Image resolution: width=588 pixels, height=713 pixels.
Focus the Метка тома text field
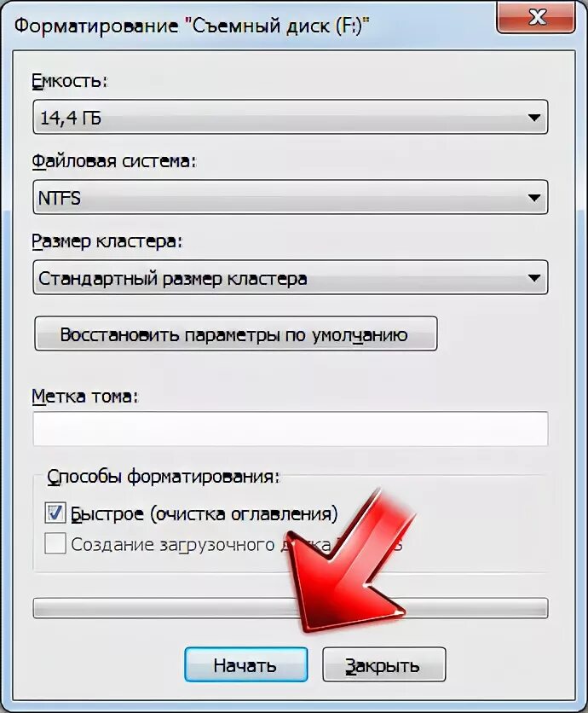pos(291,429)
